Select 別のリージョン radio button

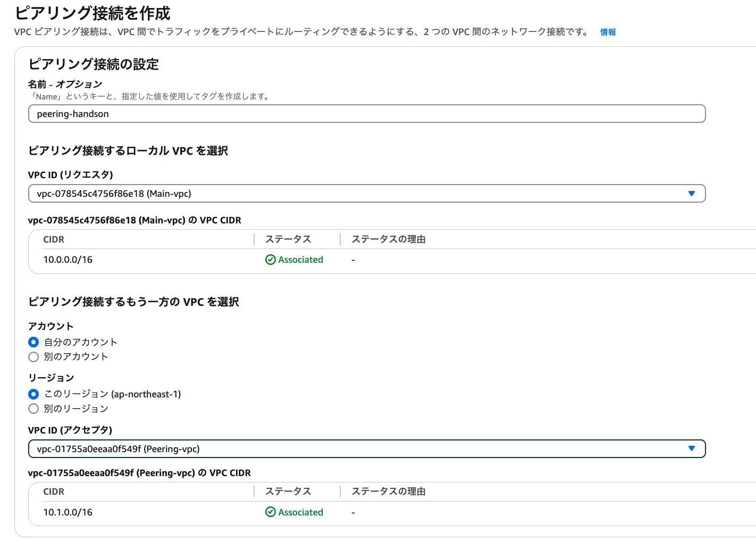[x=33, y=409]
